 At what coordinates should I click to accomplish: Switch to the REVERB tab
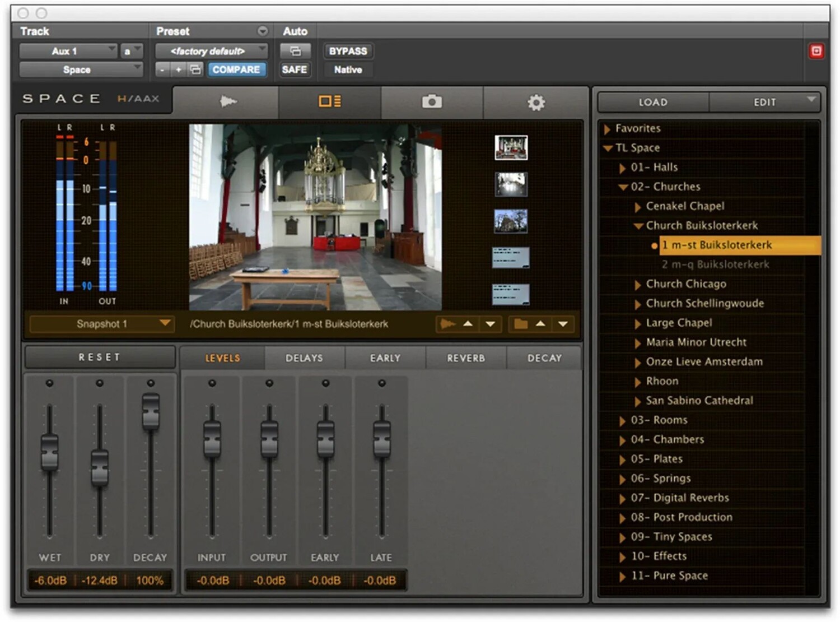466,358
